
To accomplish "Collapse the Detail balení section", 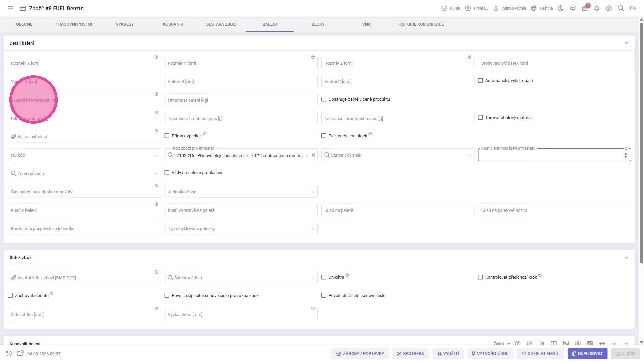I will click(x=626, y=43).
